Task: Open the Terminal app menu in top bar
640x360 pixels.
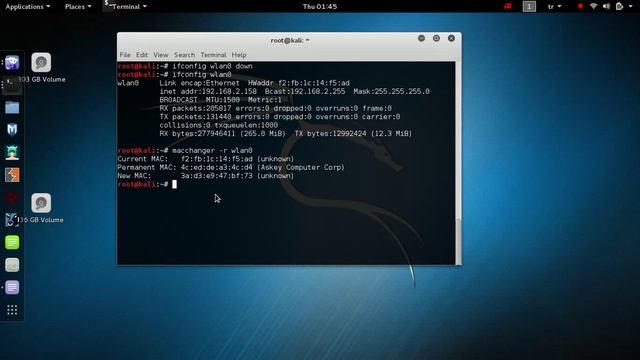Action: tap(125, 7)
